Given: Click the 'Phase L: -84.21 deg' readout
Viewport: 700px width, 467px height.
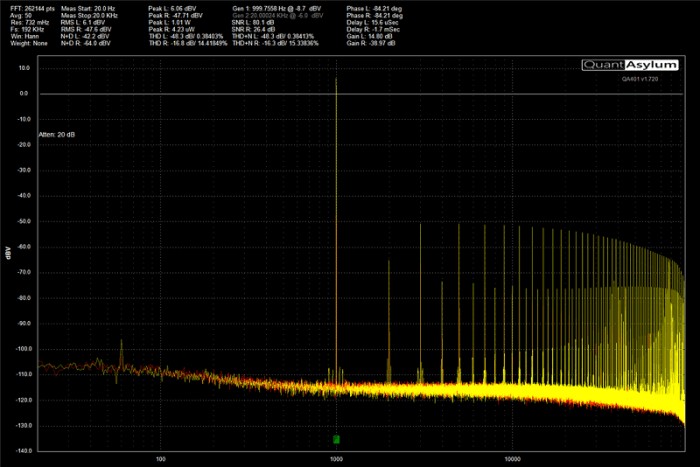Looking at the screenshot, I should point(374,8).
